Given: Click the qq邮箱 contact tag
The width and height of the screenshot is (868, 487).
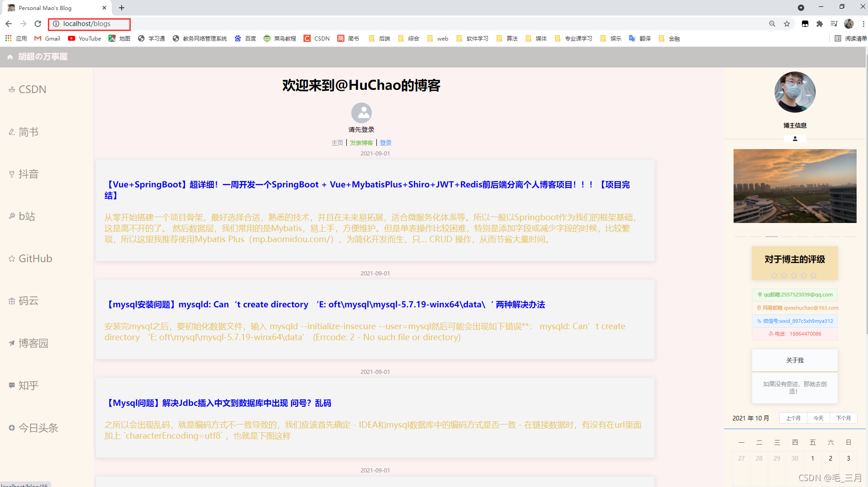Looking at the screenshot, I should click(795, 295).
